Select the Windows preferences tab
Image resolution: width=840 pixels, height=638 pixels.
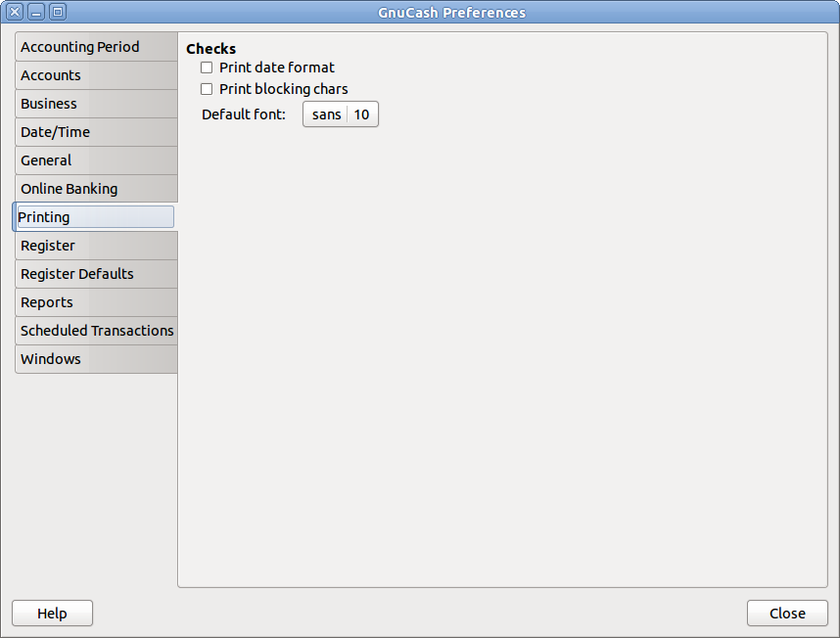coord(96,359)
